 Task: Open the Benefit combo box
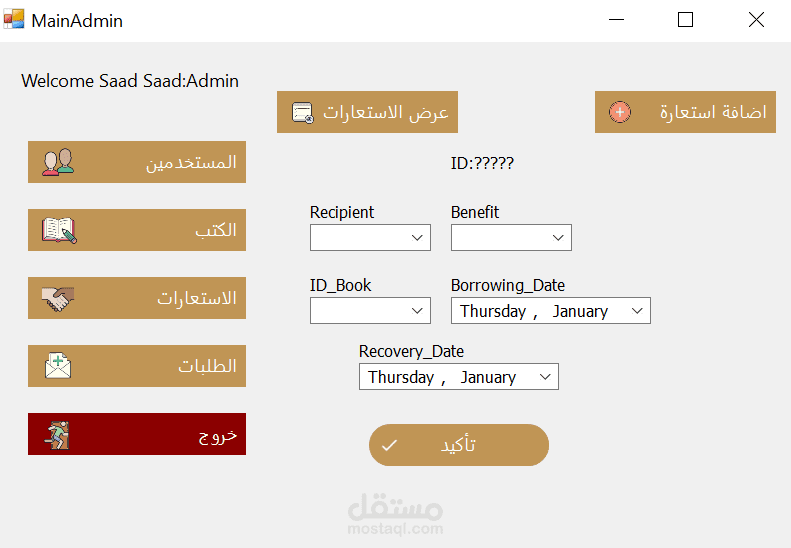(559, 238)
